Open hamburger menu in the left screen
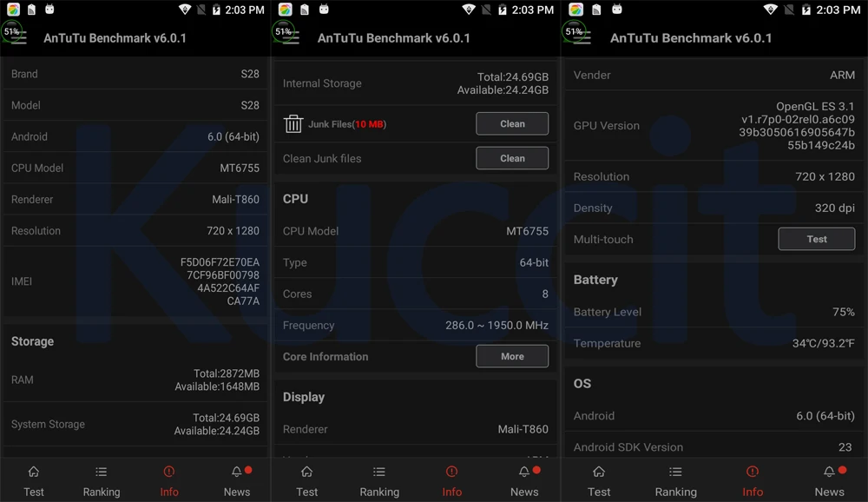This screenshot has height=502, width=868. 19,38
